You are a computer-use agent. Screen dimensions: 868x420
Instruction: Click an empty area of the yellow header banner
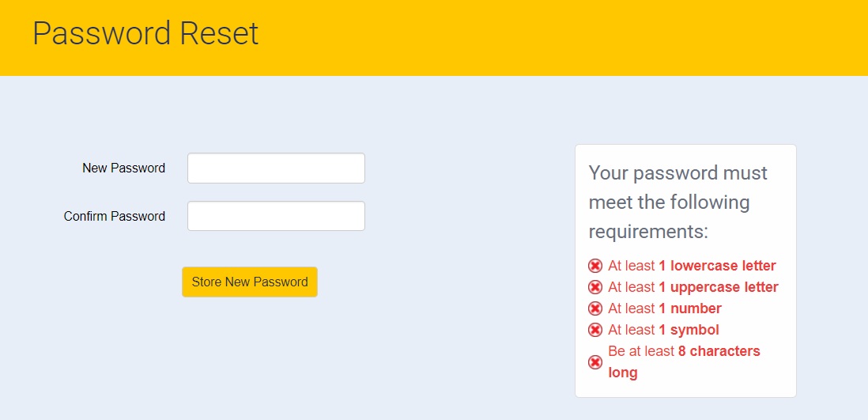coord(553,36)
